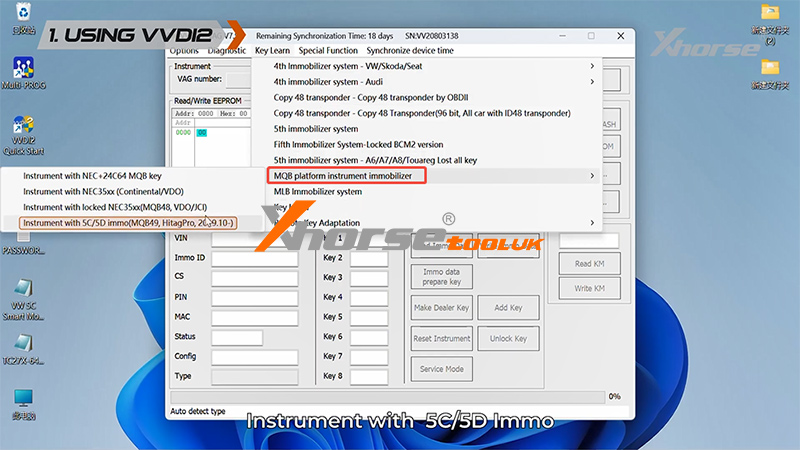The width and height of the screenshot is (800, 450).
Task: Click the Config input field
Action: (255, 357)
